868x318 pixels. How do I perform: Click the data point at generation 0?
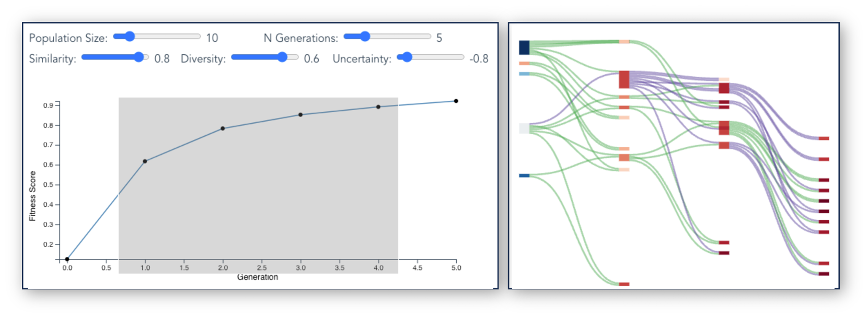[x=67, y=259]
